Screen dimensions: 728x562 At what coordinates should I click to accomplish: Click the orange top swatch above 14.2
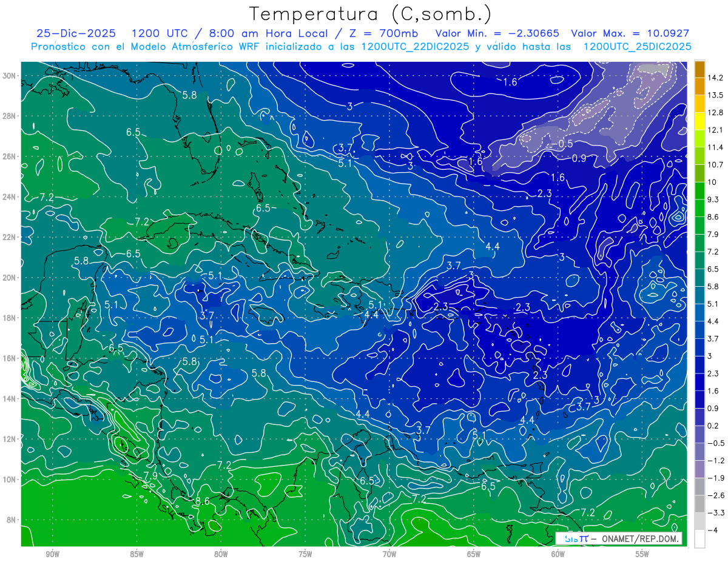click(x=699, y=69)
